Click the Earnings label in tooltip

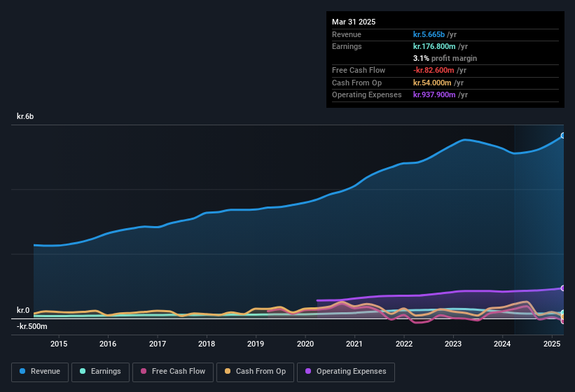point(347,46)
